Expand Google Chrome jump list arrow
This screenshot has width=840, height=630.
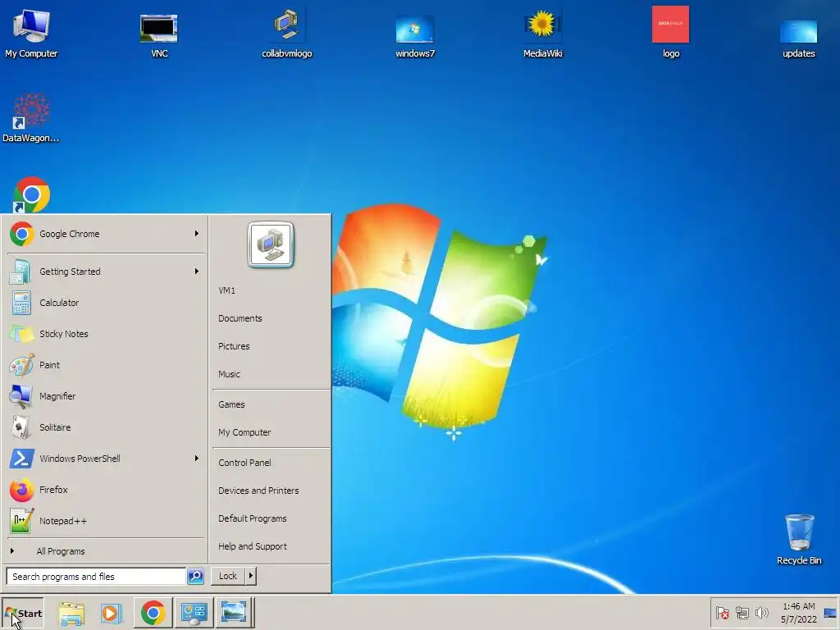click(x=197, y=234)
